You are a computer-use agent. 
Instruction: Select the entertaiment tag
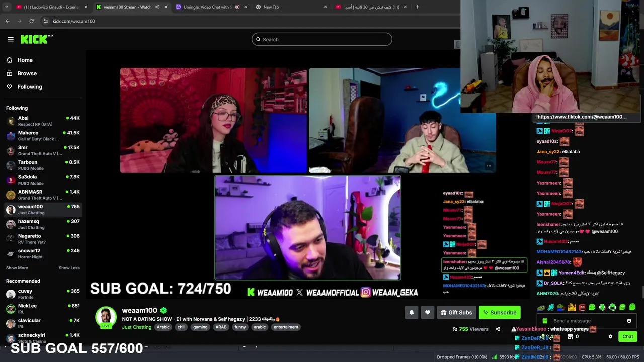tap(286, 327)
